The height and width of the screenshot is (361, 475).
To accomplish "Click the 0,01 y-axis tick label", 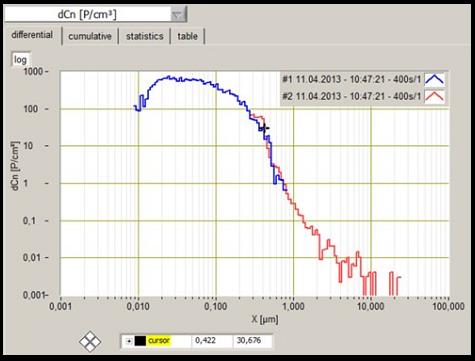I will point(33,257).
